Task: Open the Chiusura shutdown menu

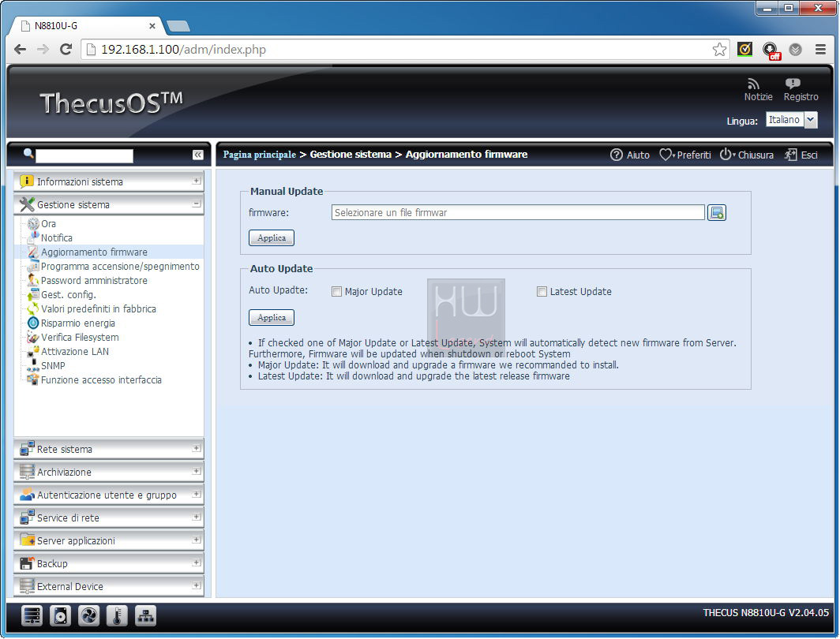Action: [x=747, y=155]
